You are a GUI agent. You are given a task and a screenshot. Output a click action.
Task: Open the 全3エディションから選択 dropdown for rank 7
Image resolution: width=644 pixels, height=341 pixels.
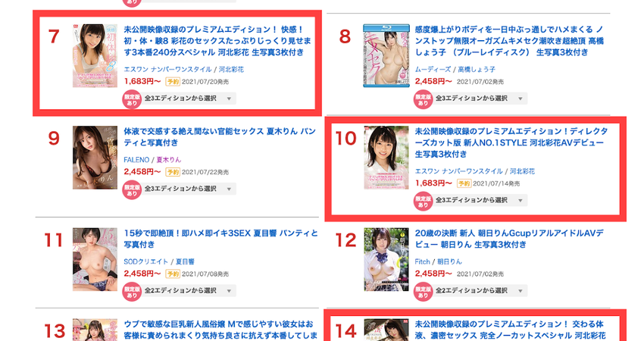(x=189, y=99)
